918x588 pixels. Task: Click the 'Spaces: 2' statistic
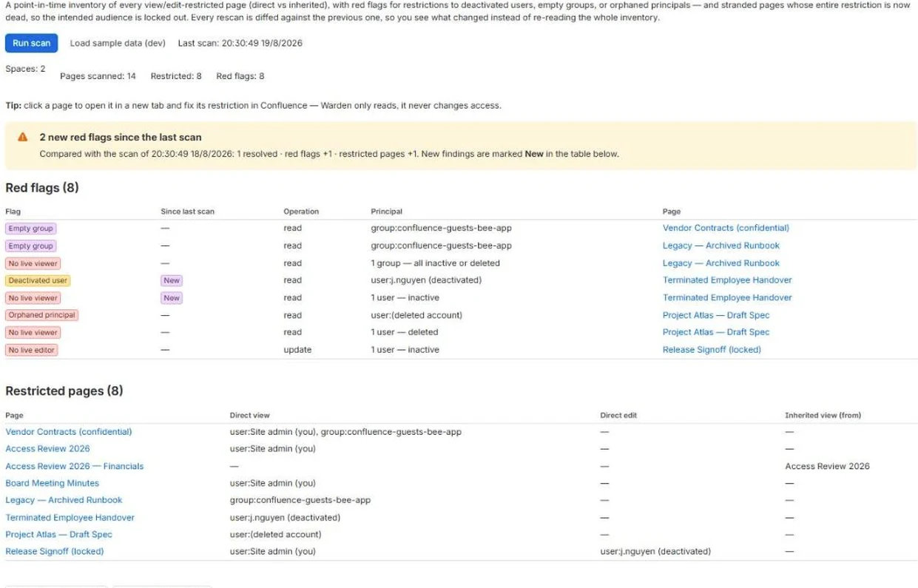(x=25, y=69)
